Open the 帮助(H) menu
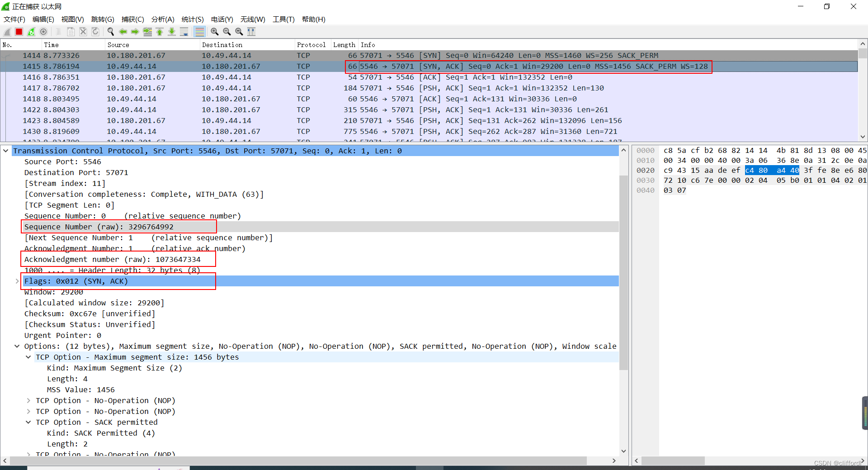The height and width of the screenshot is (470, 868). [314, 19]
